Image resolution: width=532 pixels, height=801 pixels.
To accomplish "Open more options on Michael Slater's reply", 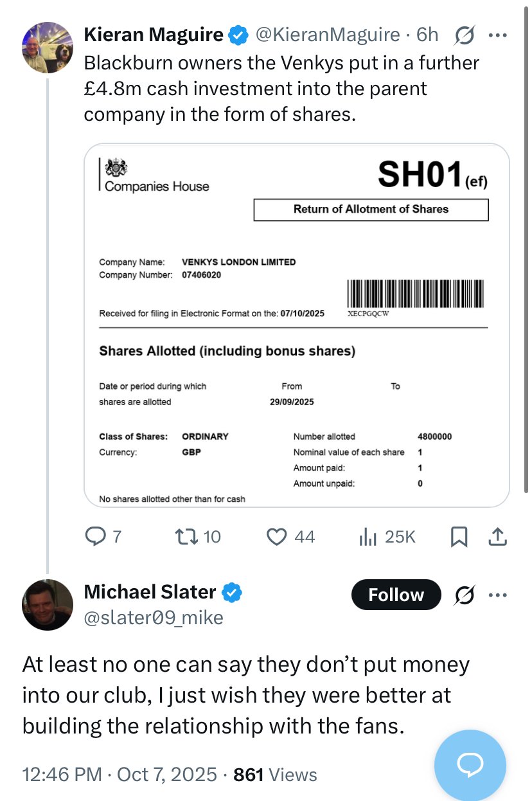I will click(498, 595).
